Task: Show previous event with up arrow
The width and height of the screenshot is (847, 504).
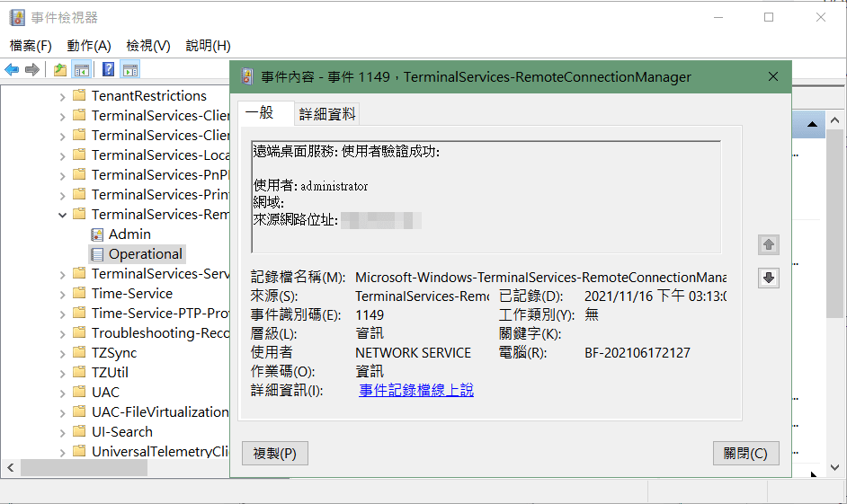Action: [769, 244]
